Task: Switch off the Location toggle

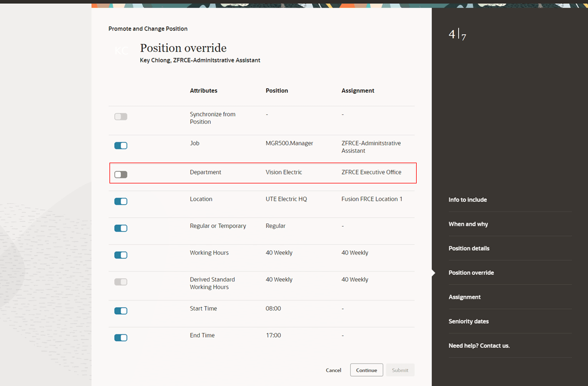Action: click(121, 201)
